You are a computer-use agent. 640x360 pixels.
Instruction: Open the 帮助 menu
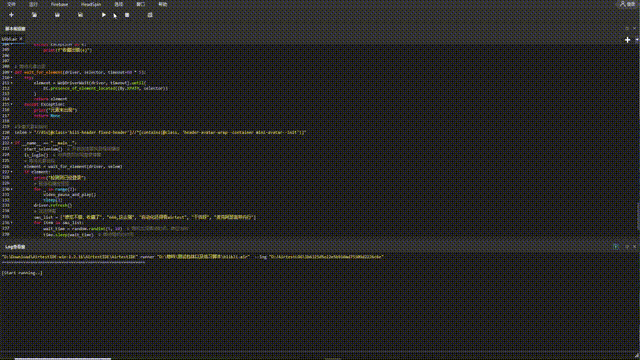tap(163, 4)
